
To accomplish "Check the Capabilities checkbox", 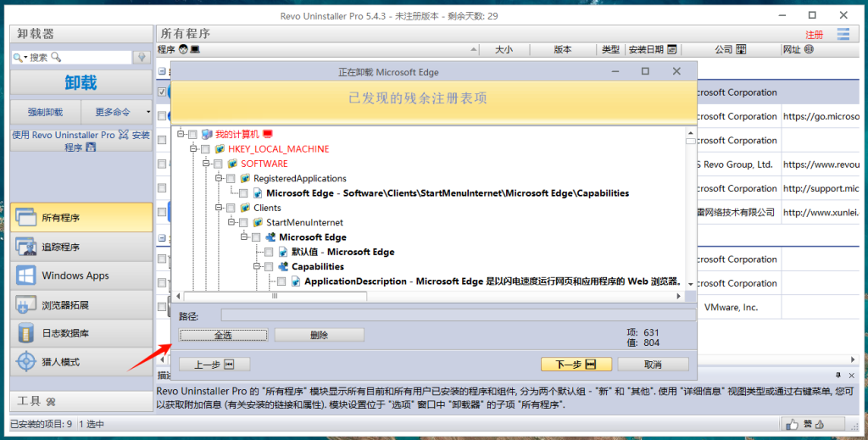I will [x=269, y=267].
